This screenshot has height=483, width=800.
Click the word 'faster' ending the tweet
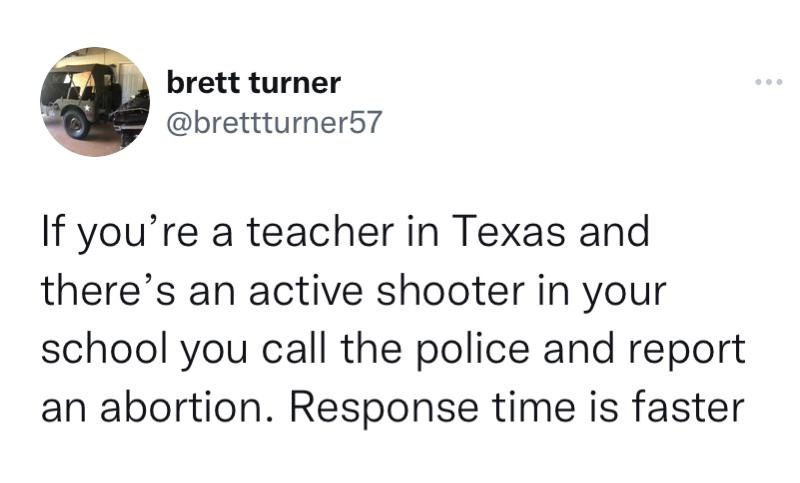click(688, 408)
